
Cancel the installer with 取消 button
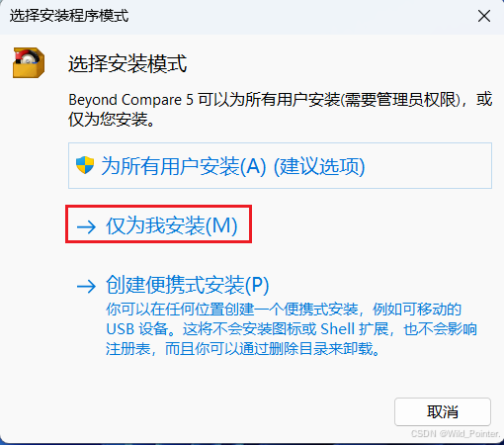click(x=443, y=411)
